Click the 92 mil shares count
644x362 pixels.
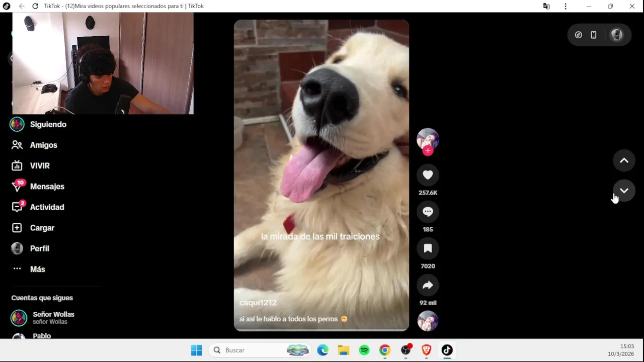[x=428, y=303]
